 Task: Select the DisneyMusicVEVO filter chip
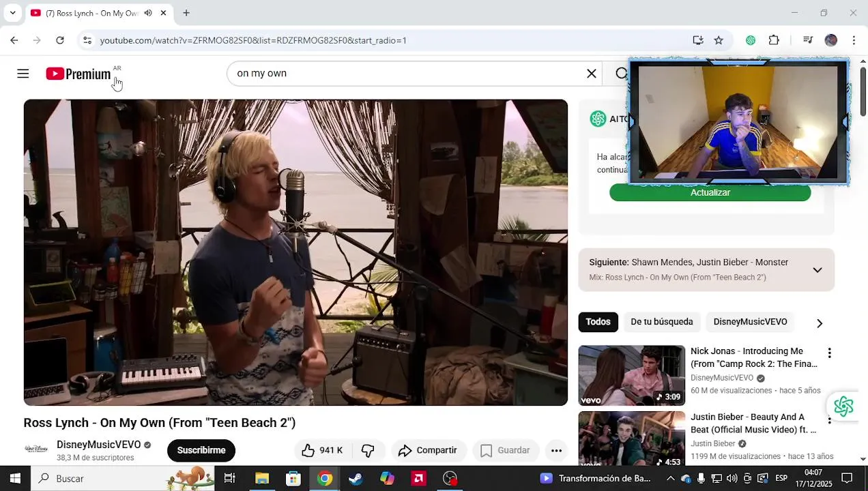[750, 322]
